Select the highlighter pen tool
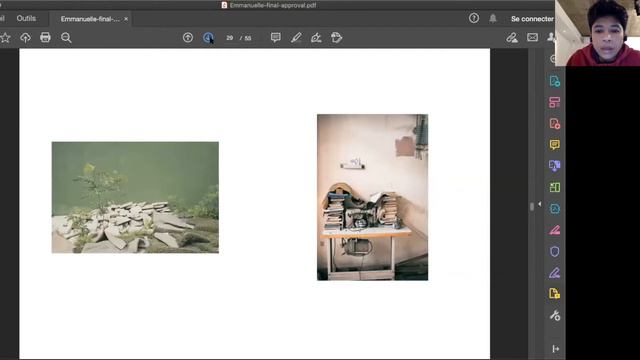This screenshot has height=360, width=640. click(296, 38)
